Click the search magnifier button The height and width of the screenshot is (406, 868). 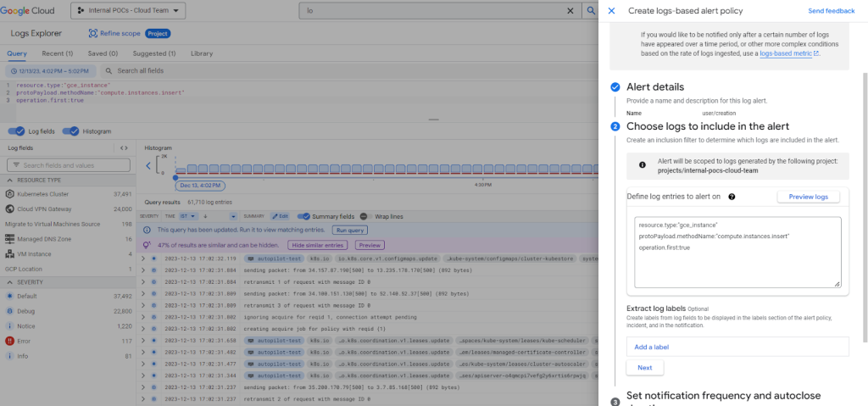click(x=591, y=10)
